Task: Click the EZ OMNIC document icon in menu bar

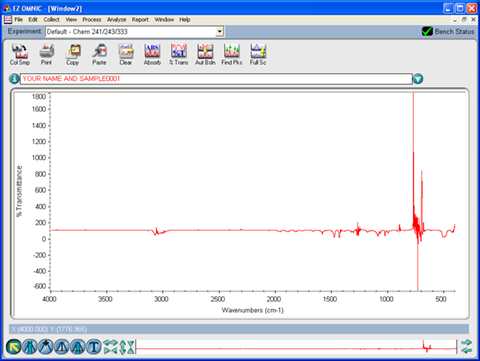Action: click(x=7, y=20)
